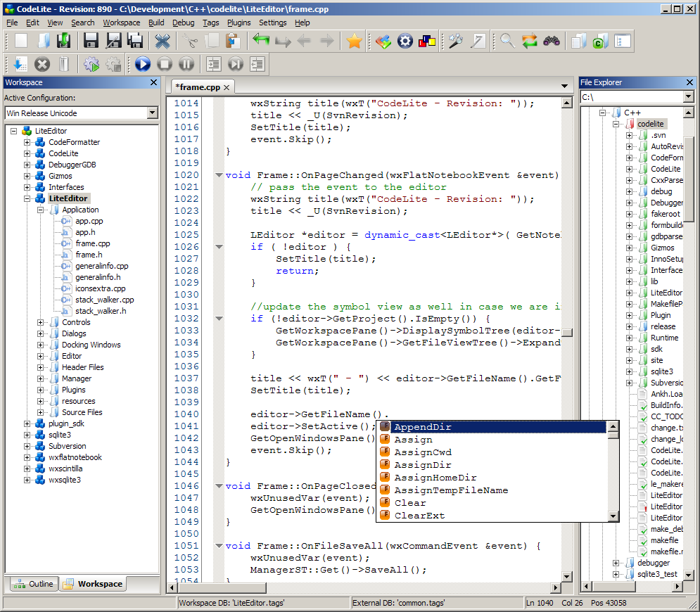
Task: Open the File Explorer drive dropdown
Action: tap(688, 97)
